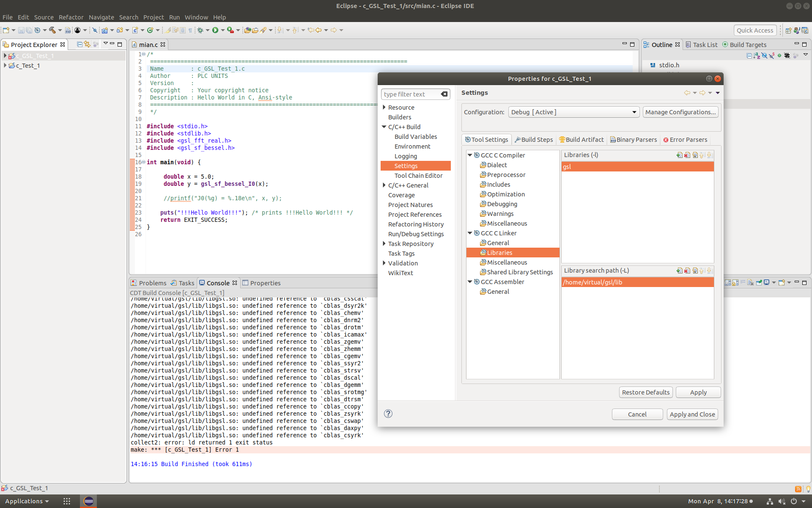This screenshot has height=508, width=812.
Task: Click the Next Annotation arrow icon
Action: [280, 30]
